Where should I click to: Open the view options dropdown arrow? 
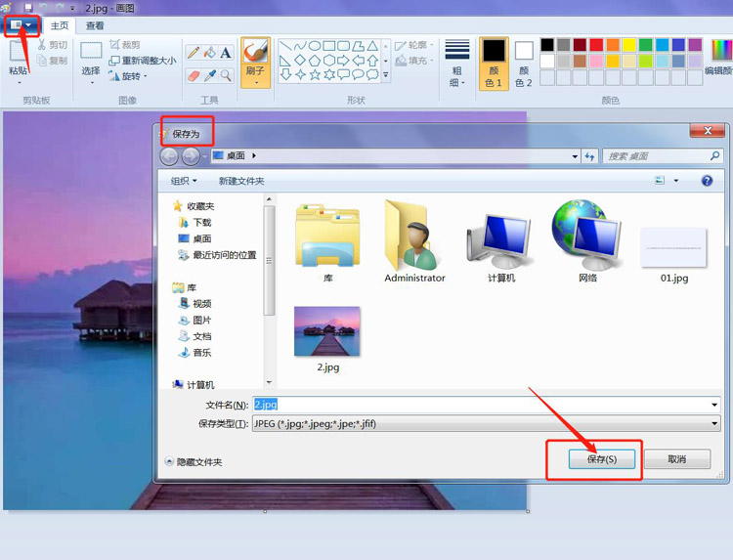pyautogui.click(x=675, y=181)
